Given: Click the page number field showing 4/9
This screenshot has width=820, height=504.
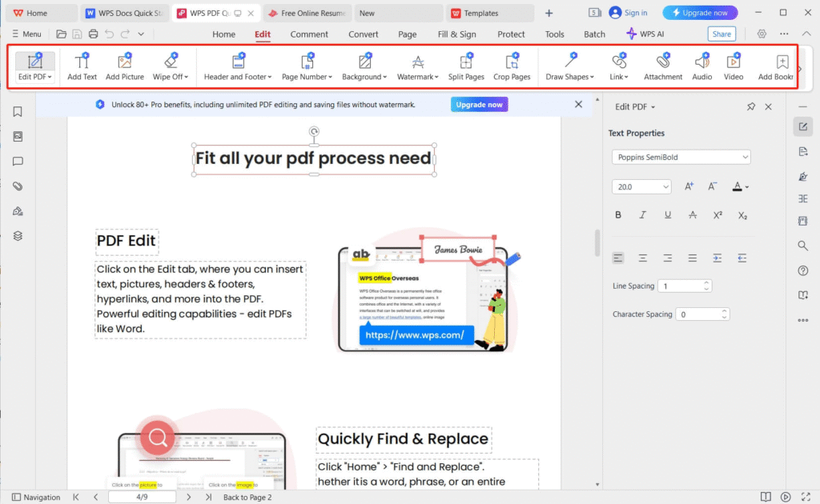Looking at the screenshot, I should tap(141, 497).
